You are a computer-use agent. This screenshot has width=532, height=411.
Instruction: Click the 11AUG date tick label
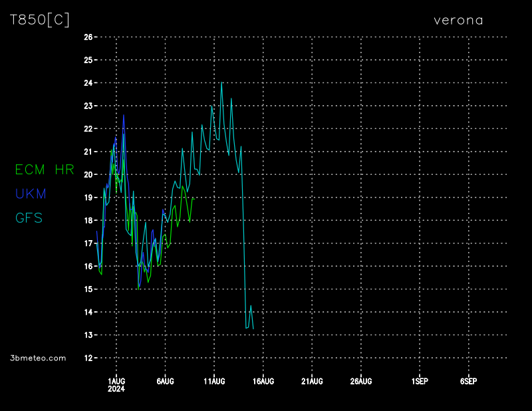pyautogui.click(x=214, y=381)
